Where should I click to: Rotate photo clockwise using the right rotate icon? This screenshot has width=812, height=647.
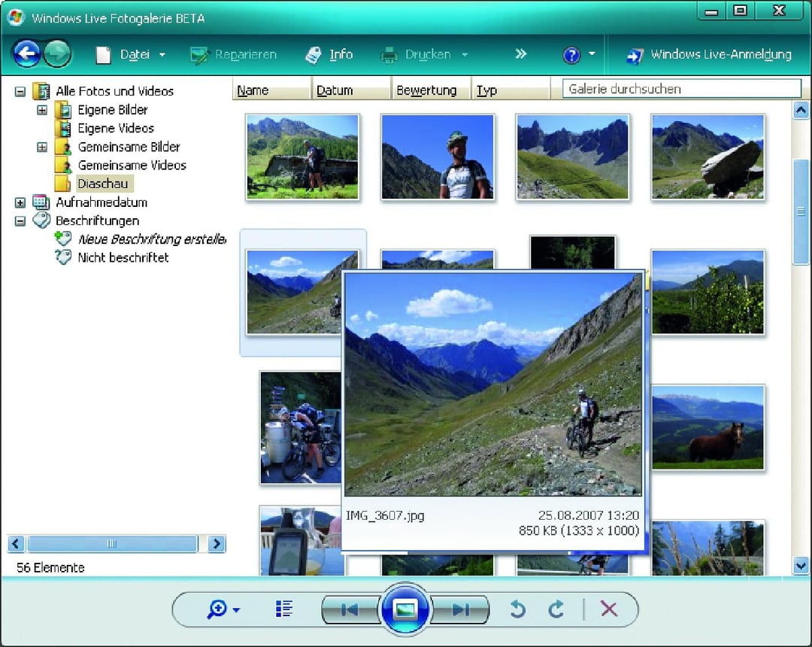(x=556, y=609)
